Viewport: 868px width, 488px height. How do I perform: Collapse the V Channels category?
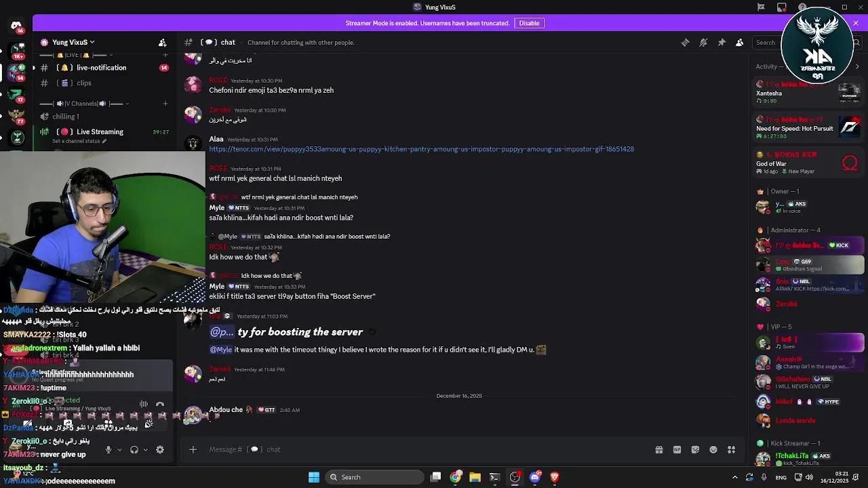click(84, 104)
